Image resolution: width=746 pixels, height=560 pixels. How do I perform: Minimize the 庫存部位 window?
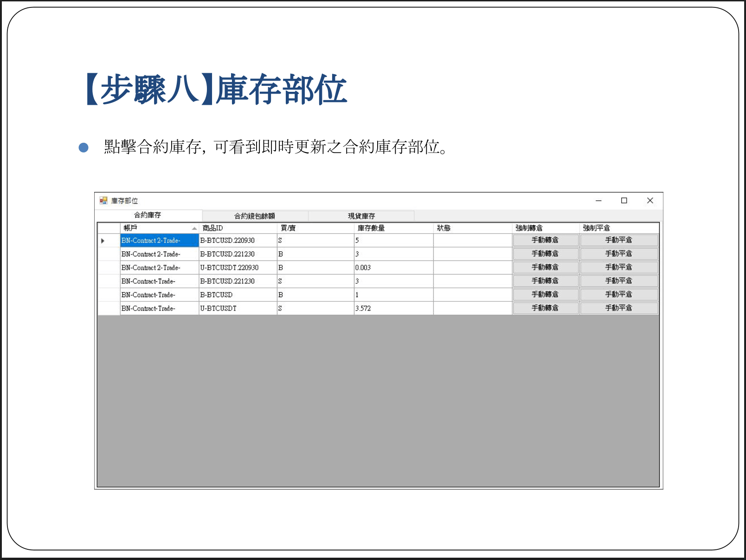(598, 200)
